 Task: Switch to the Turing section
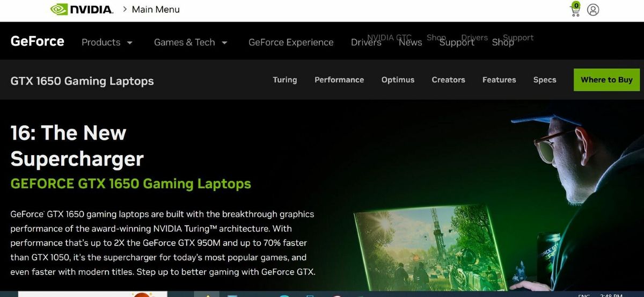pyautogui.click(x=284, y=79)
